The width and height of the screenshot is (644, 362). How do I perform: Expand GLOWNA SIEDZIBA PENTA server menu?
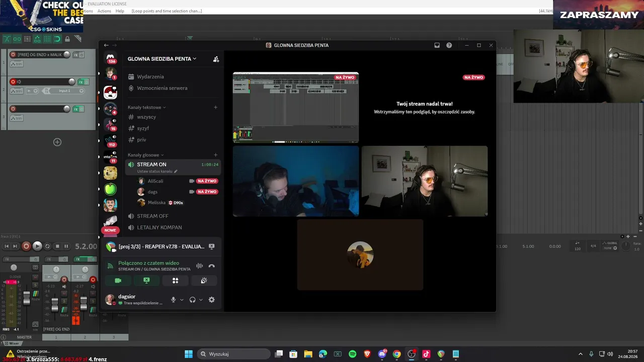162,59
